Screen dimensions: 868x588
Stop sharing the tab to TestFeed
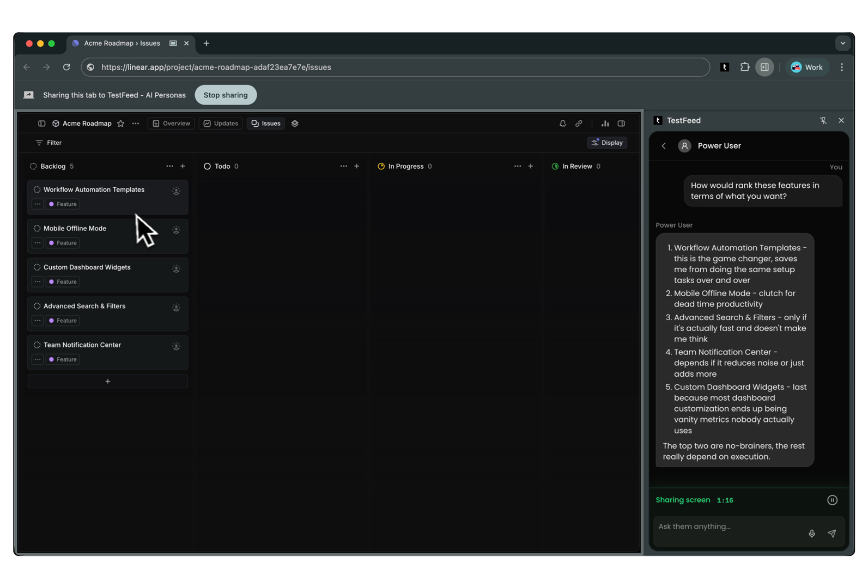click(226, 95)
